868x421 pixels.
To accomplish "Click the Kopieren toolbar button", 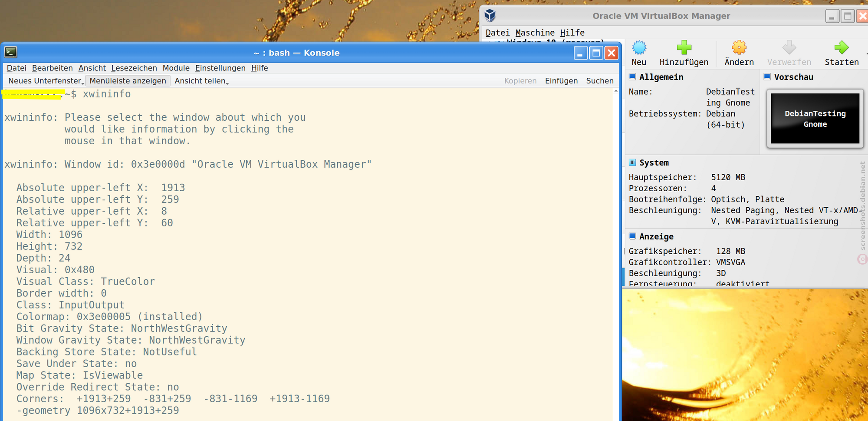I will (x=520, y=81).
